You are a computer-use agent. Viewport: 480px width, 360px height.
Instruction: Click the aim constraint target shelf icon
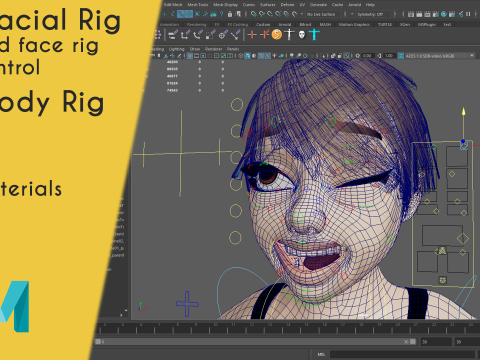click(223, 35)
